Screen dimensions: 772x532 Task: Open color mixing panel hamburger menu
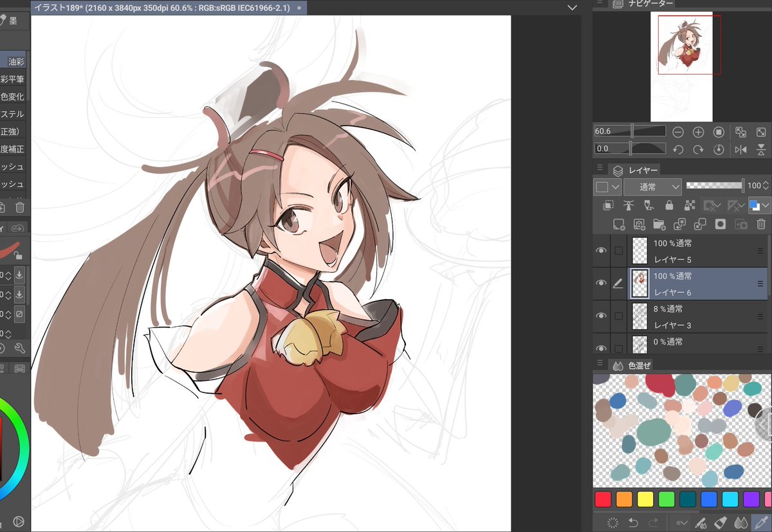coord(600,363)
